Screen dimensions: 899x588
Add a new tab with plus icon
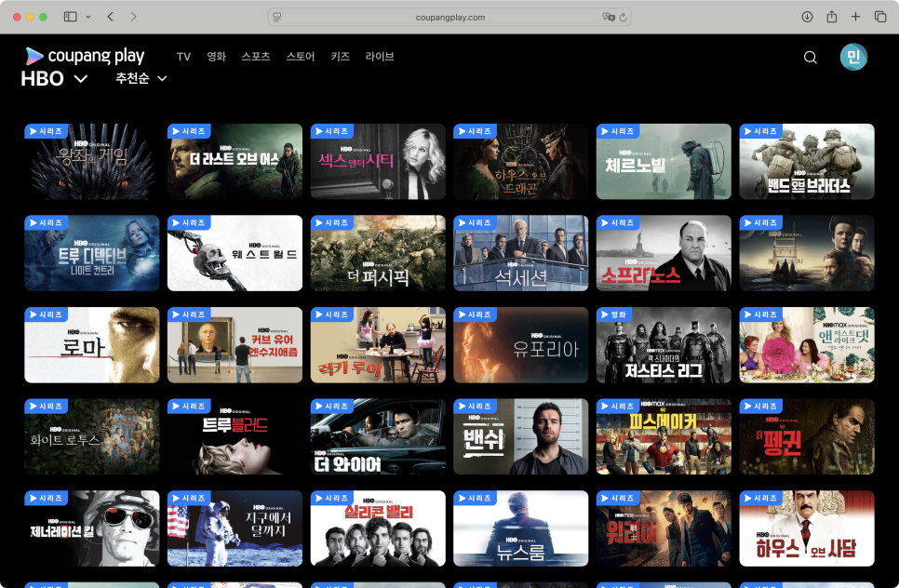tap(855, 17)
